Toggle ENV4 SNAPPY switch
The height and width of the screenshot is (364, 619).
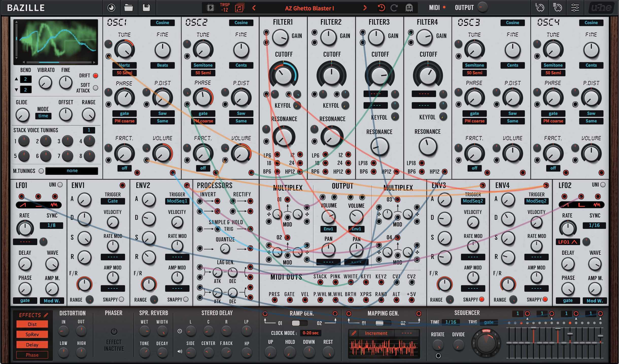(545, 299)
